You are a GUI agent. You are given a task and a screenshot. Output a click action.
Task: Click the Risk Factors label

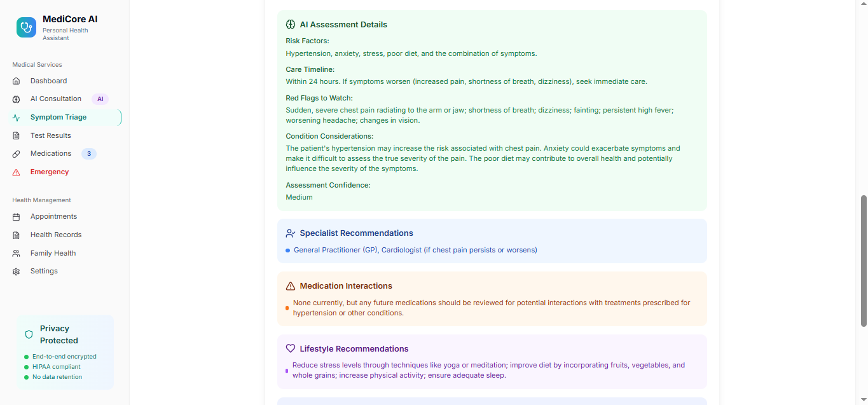tap(307, 41)
